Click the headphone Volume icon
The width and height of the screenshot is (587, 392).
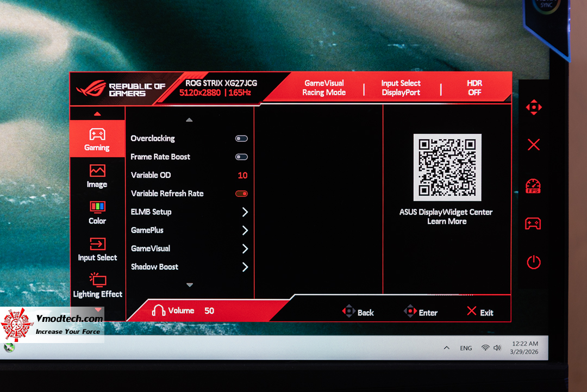click(x=158, y=310)
